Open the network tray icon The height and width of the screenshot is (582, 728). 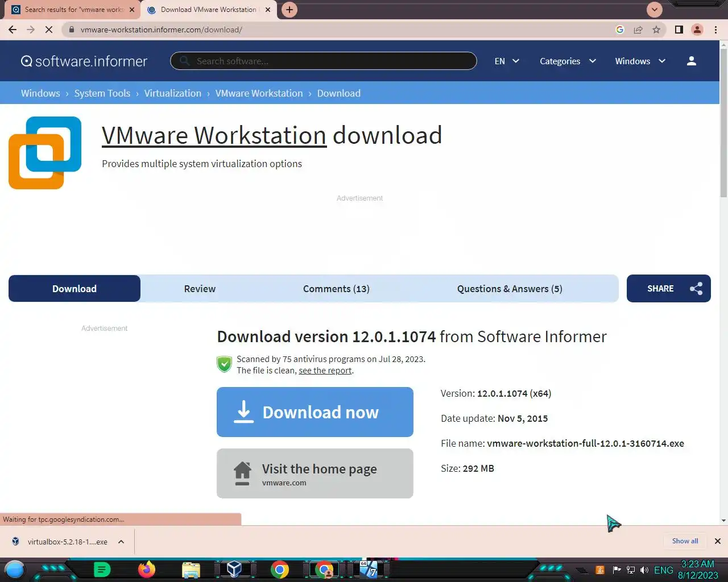pos(630,570)
